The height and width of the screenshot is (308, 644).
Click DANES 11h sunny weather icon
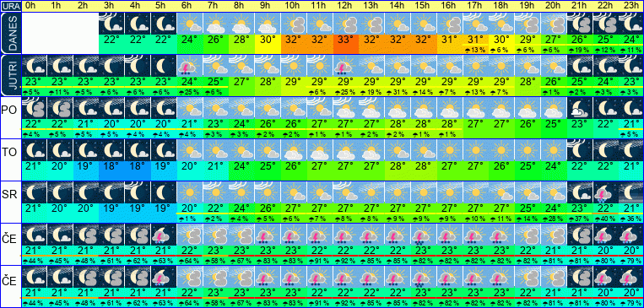(320, 24)
